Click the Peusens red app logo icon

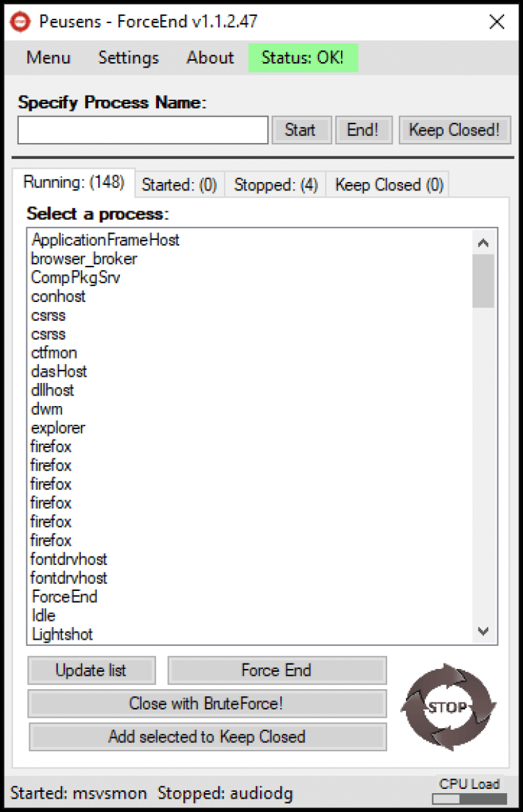click(x=22, y=22)
